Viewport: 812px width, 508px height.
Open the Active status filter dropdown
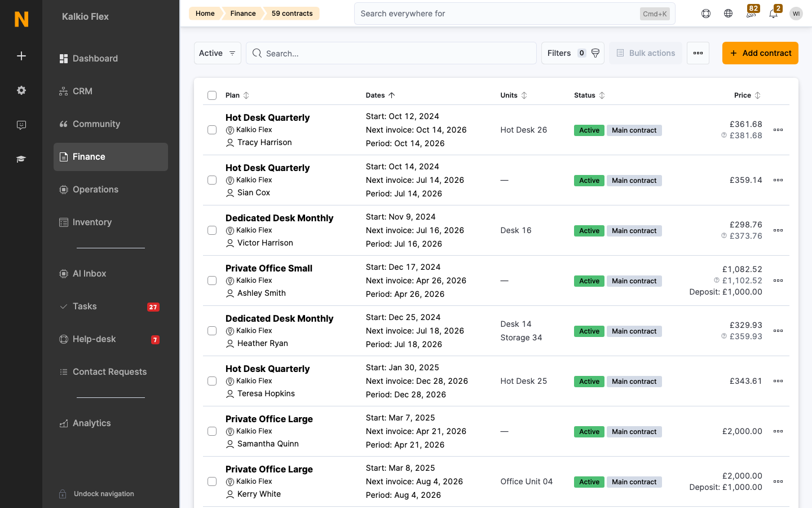coord(218,53)
